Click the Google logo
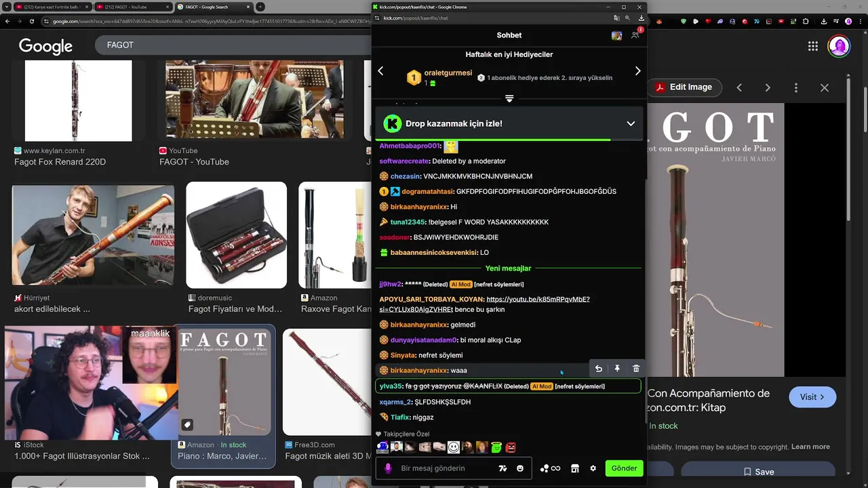Image resolution: width=868 pixels, height=488 pixels. point(45,46)
